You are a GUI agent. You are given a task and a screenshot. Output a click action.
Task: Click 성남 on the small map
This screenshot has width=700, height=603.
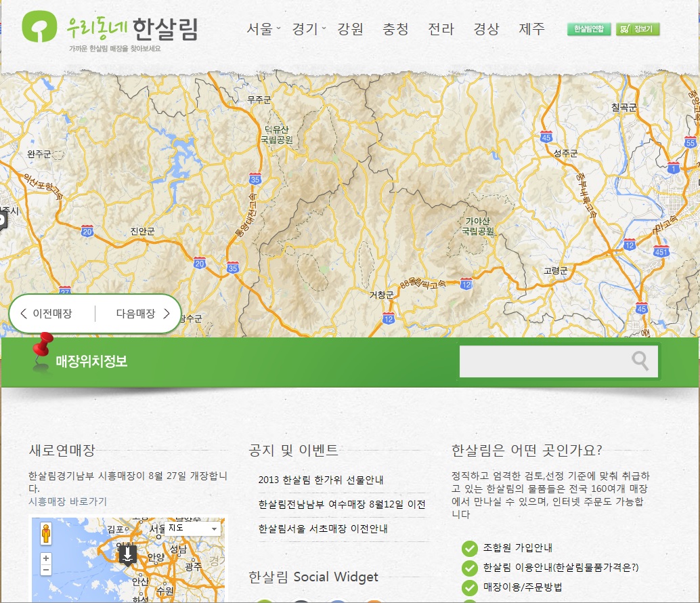coord(179,549)
